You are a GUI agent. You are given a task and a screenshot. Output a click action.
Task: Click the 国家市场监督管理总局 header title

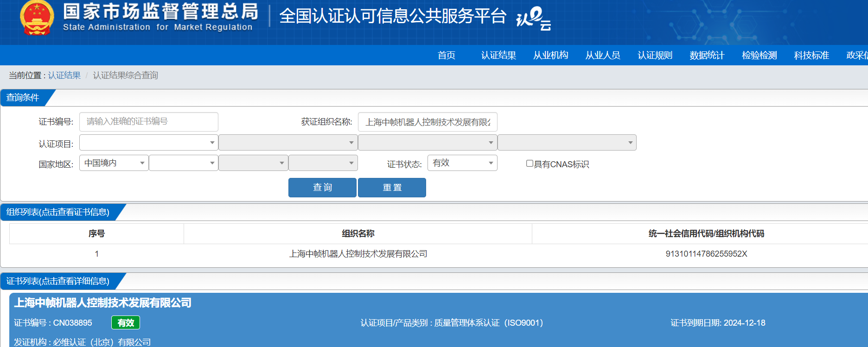[160, 12]
